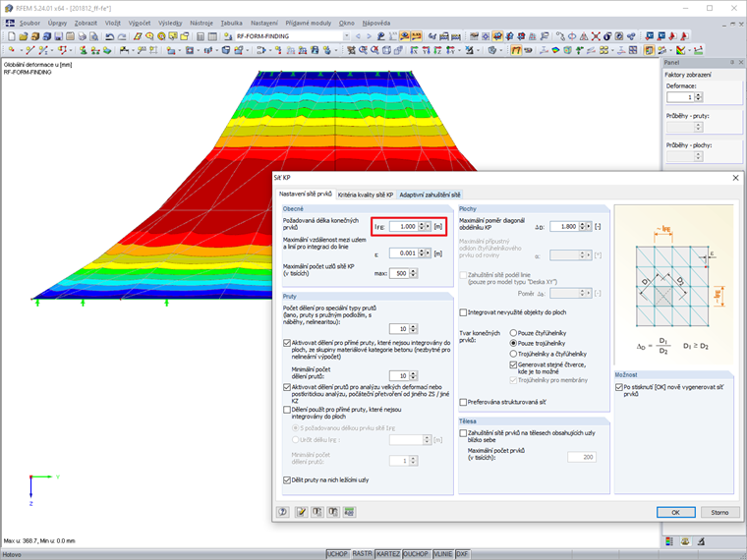Click the colored isosurface results icon
This screenshot has width=747, height=560.
coord(555,50)
